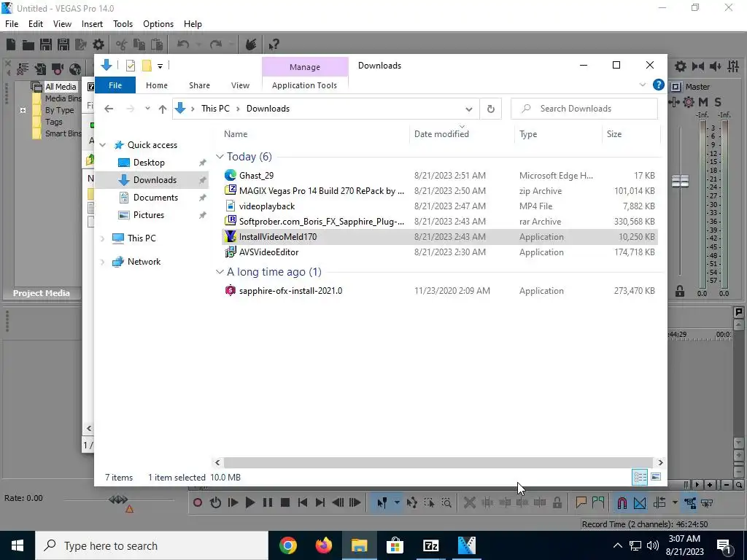Screen dimensions: 747x560
Task: Collapse A long time ago group
Action: [x=219, y=272]
